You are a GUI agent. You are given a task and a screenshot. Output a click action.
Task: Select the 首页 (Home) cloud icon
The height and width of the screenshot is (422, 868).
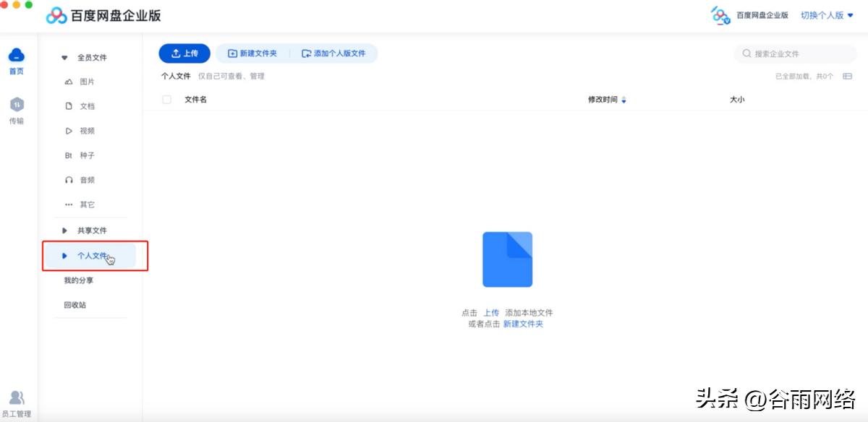pyautogui.click(x=16, y=56)
